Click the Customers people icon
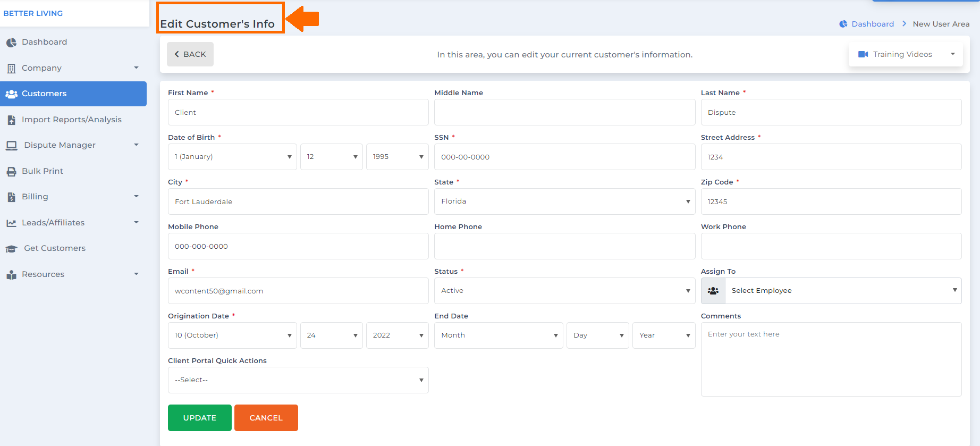Viewport: 980px width, 446px height. pyautogui.click(x=11, y=94)
